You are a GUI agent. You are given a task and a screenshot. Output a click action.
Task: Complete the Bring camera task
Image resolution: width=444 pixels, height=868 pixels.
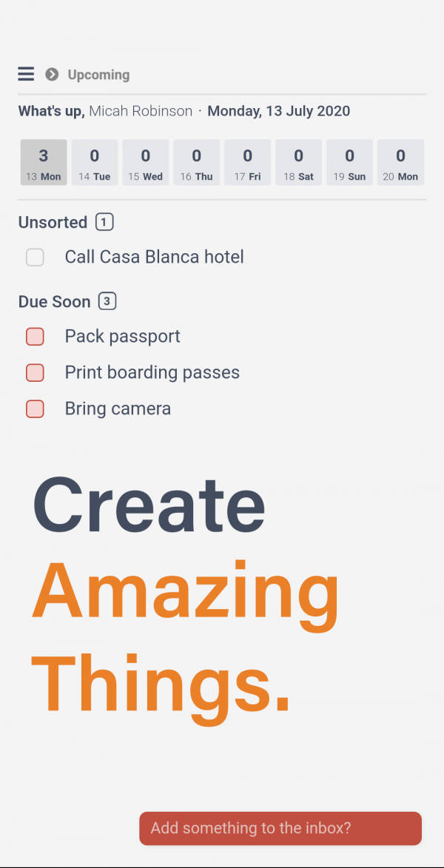point(35,409)
